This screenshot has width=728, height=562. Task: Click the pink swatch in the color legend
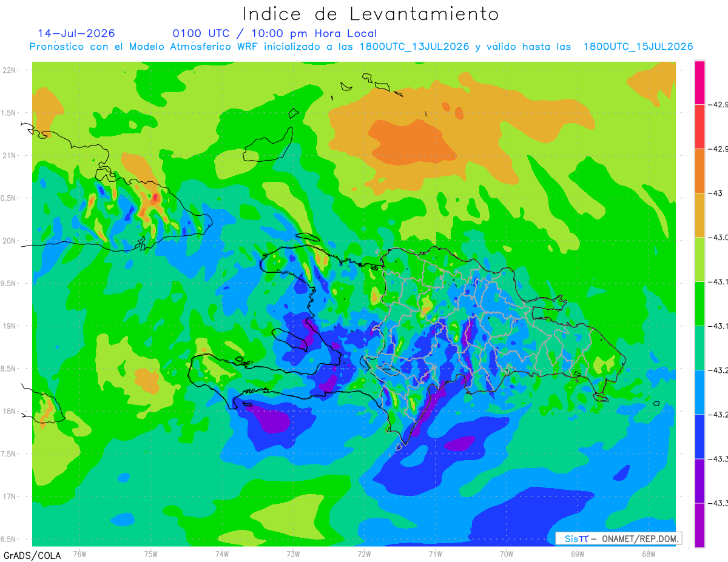click(x=699, y=82)
